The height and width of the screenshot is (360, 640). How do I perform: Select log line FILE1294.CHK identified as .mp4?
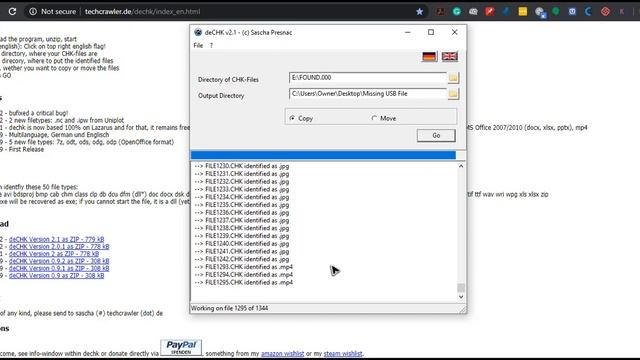(244, 275)
